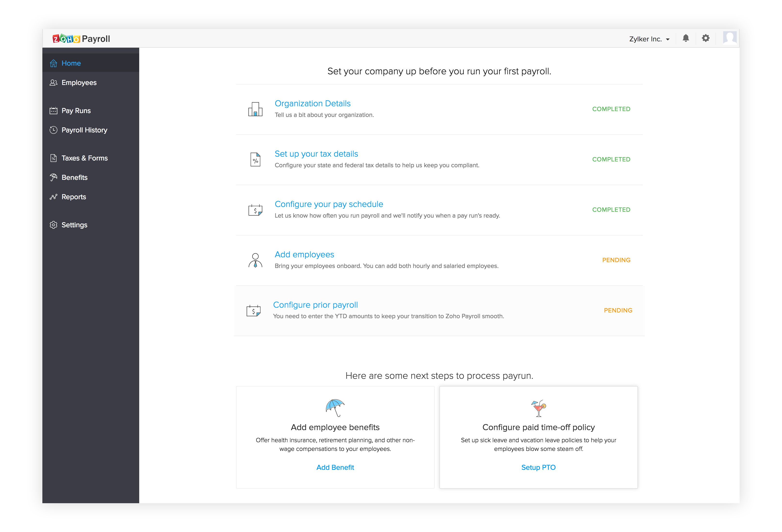The width and height of the screenshot is (782, 532).
Task: Go to Home in sidebar
Action: coord(71,63)
